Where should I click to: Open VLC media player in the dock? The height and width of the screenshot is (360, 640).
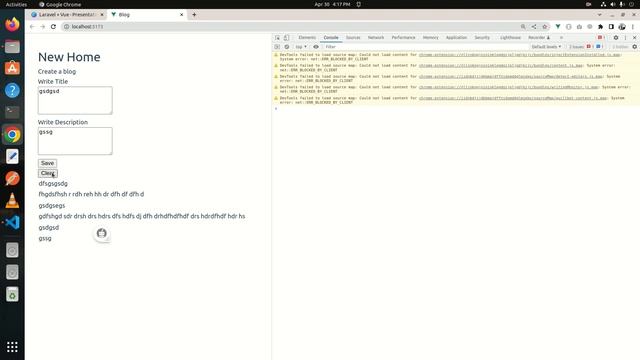click(x=12, y=200)
